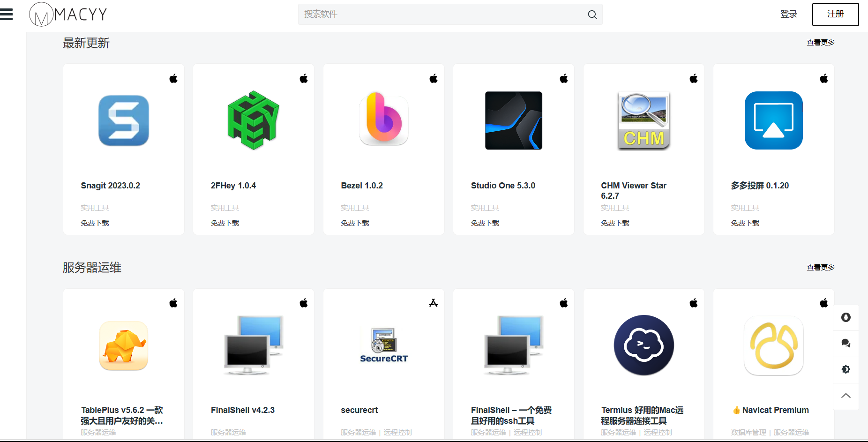Click 免费下载 under Studio One card

tap(485, 223)
